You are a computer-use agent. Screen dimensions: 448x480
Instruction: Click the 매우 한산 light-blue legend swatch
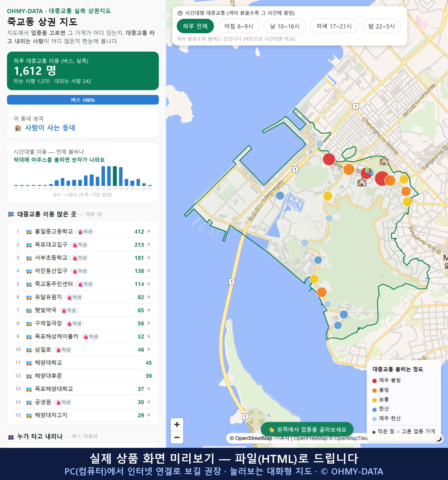point(374,419)
